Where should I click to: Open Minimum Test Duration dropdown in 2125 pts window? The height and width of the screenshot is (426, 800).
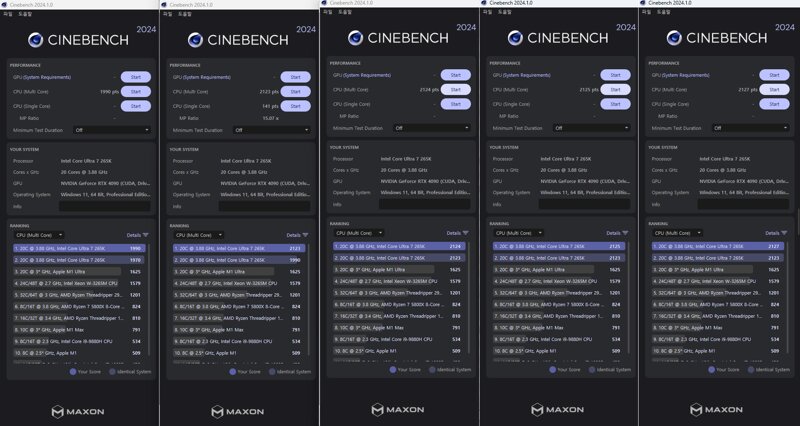coord(591,128)
